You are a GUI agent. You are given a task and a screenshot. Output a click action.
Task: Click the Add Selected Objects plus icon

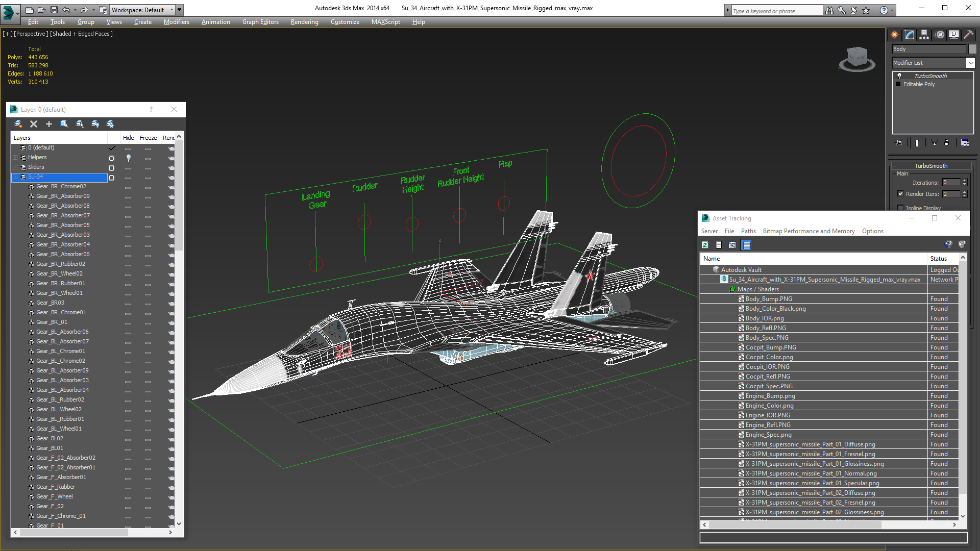49,124
